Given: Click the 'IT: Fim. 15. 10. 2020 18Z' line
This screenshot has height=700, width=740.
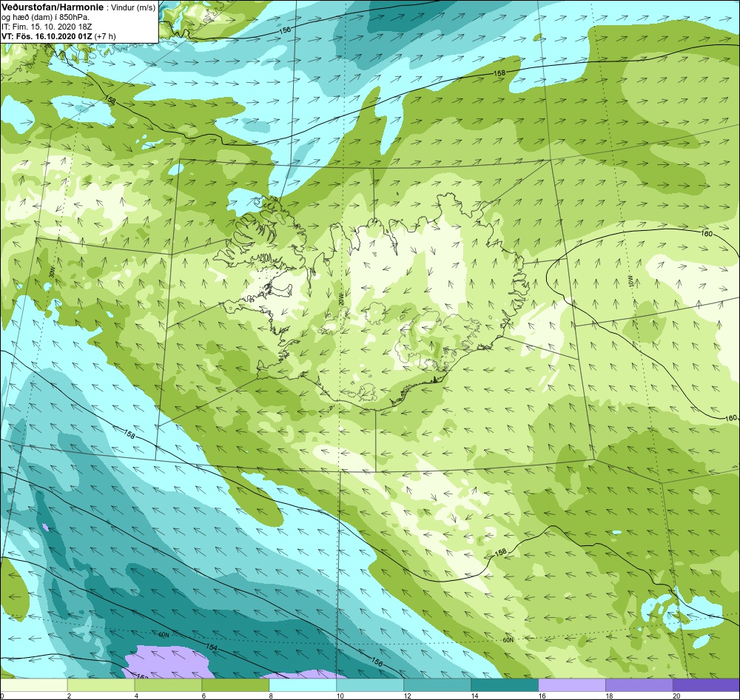Looking at the screenshot, I should pos(47,27).
